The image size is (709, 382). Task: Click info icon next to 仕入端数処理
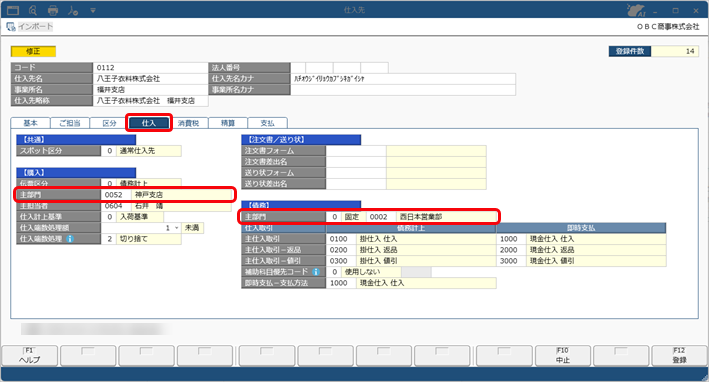(x=70, y=239)
